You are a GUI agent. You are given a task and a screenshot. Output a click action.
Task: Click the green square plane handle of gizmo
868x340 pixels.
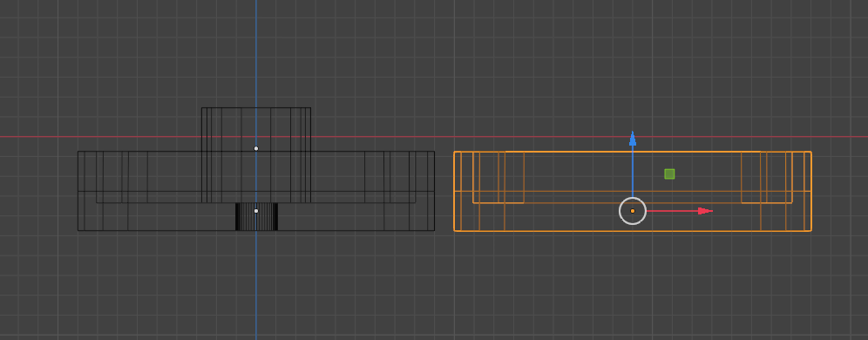669,173
